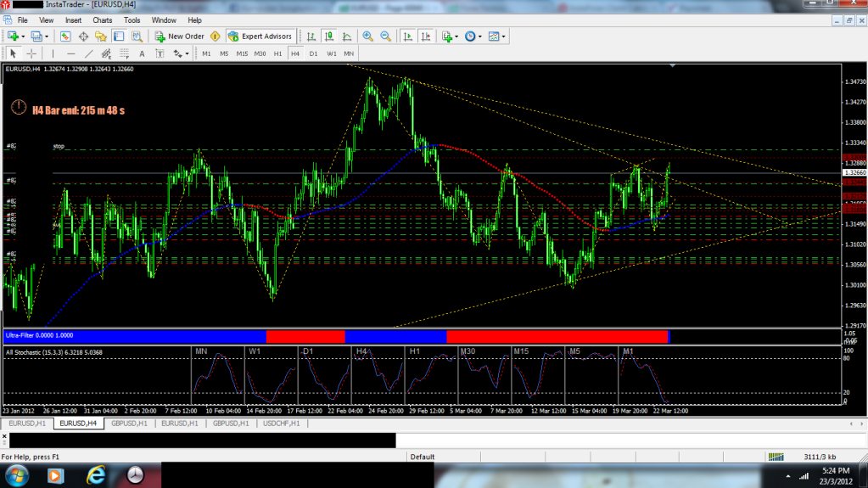Open the Insert menu
Screen dimensions: 868x488
(73, 20)
